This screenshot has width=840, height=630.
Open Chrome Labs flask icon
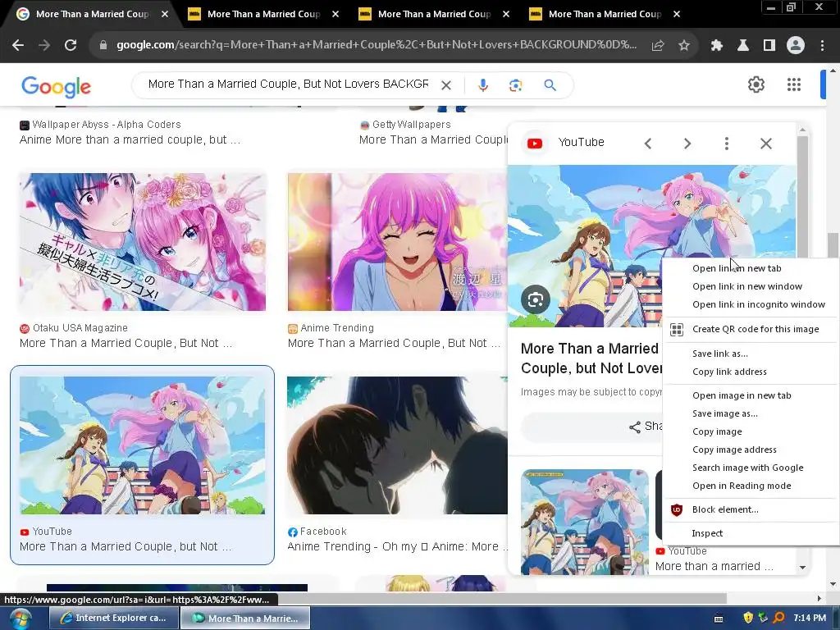pyautogui.click(x=743, y=46)
